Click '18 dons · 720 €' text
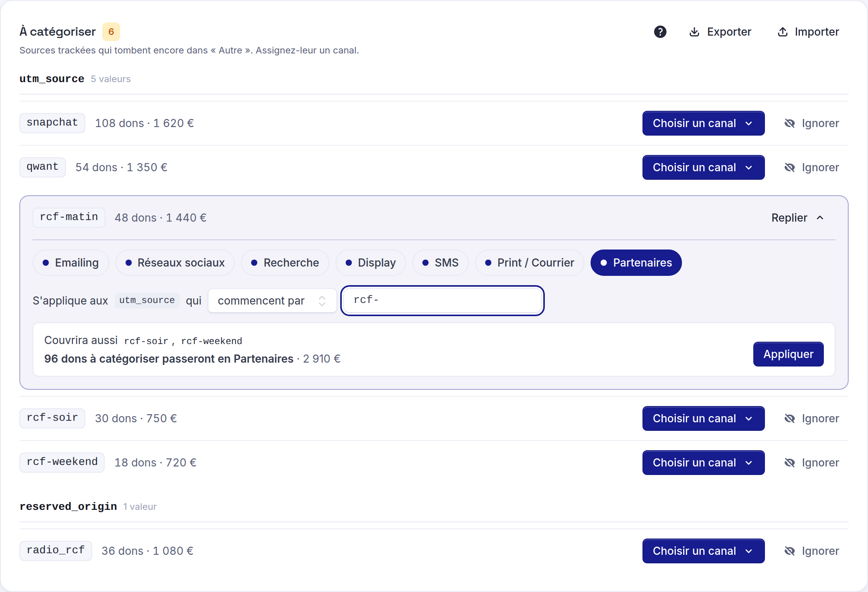The image size is (868, 592). pos(155,463)
